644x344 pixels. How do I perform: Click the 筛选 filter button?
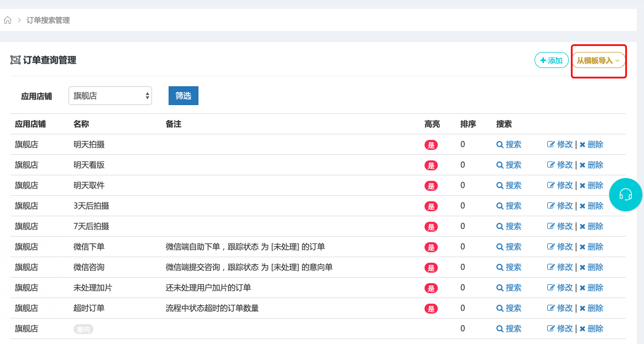tap(183, 96)
